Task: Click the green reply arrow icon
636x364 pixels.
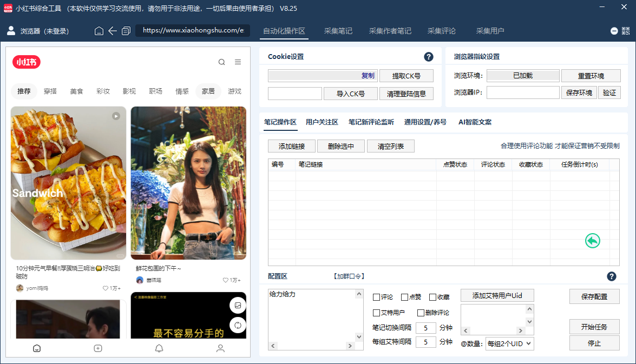Action: pyautogui.click(x=593, y=241)
